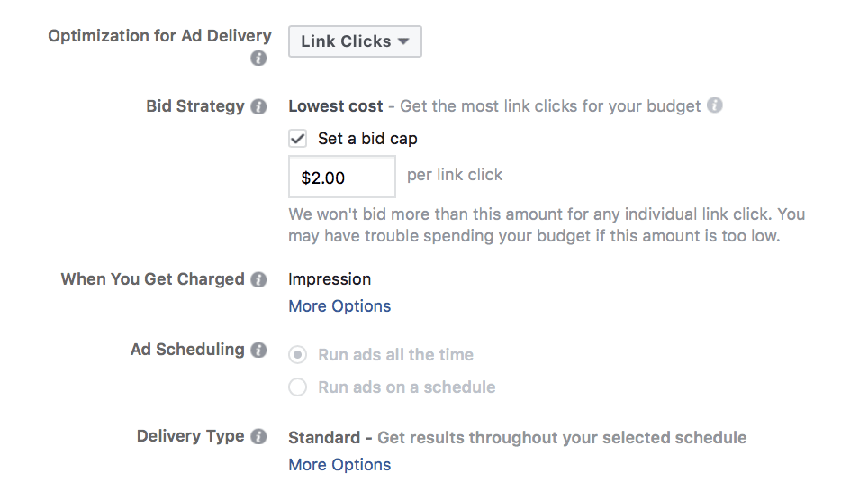Click the Impression charge value

point(330,279)
